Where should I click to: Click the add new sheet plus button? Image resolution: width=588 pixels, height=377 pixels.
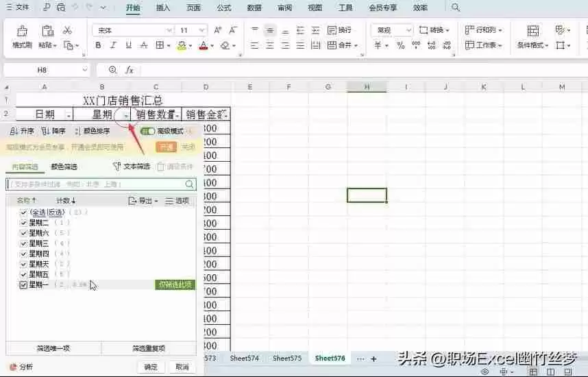pos(373,359)
